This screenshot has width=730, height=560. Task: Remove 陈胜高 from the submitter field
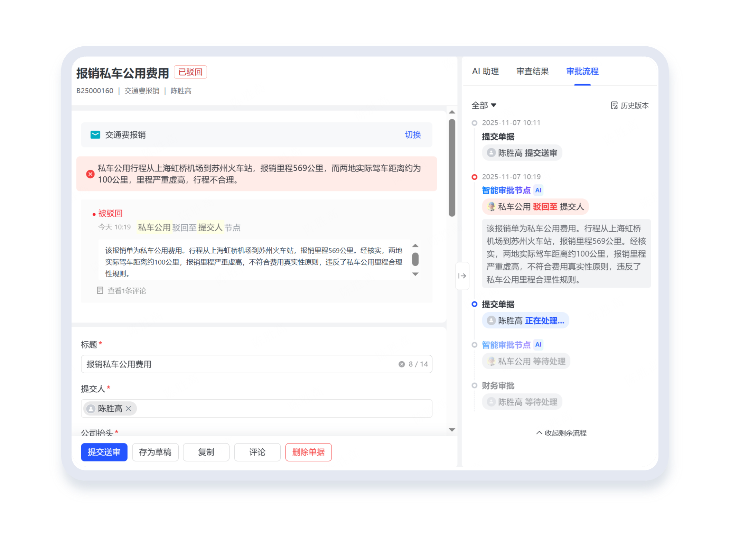[x=129, y=409]
